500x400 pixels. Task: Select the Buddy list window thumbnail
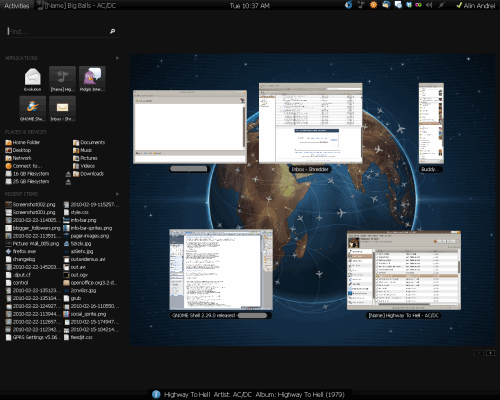[431, 123]
